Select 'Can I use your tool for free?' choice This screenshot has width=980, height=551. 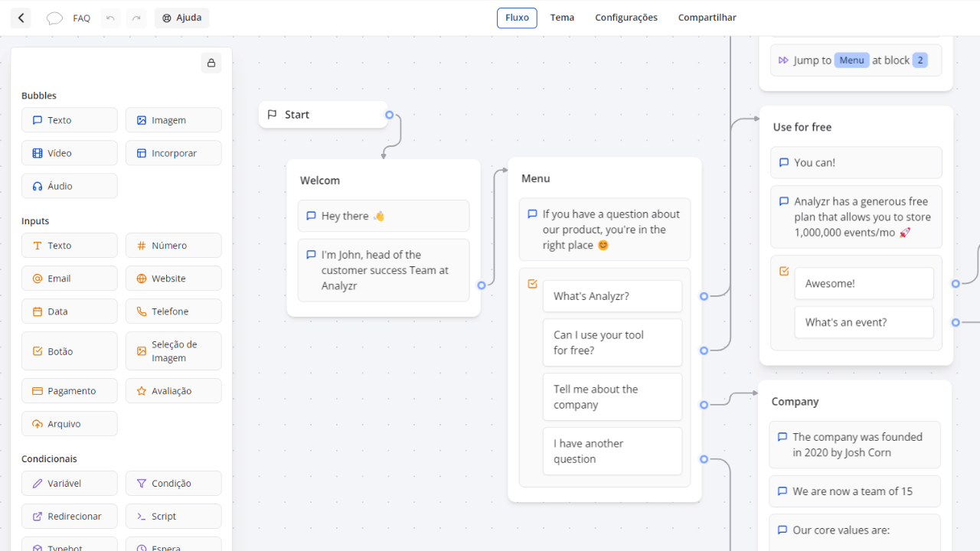click(612, 343)
